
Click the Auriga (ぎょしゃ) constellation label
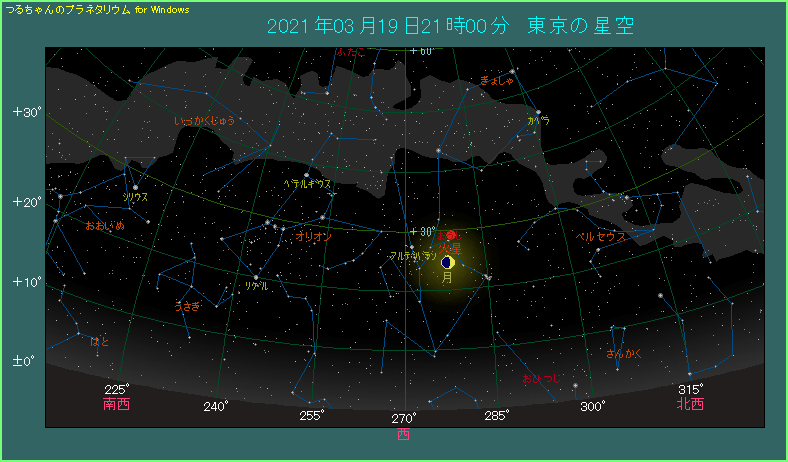[x=497, y=80]
